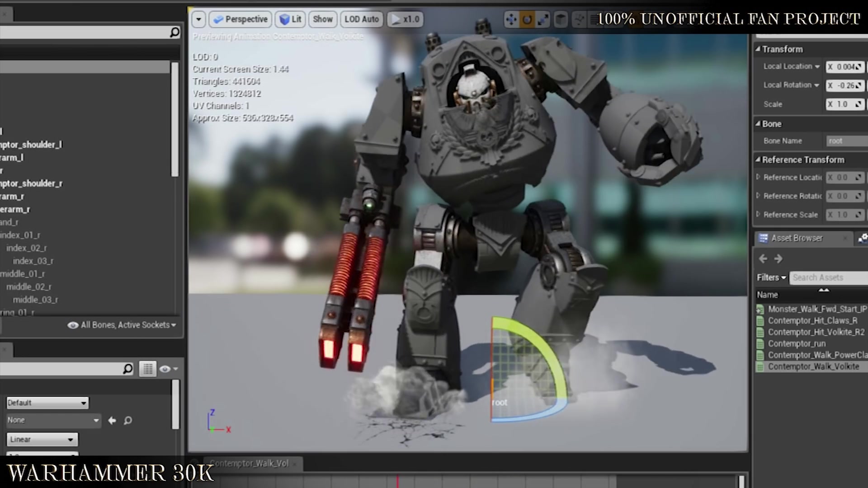Screen dimensions: 868x488
Task: Enable list view icon in lower panel
Action: 147,369
